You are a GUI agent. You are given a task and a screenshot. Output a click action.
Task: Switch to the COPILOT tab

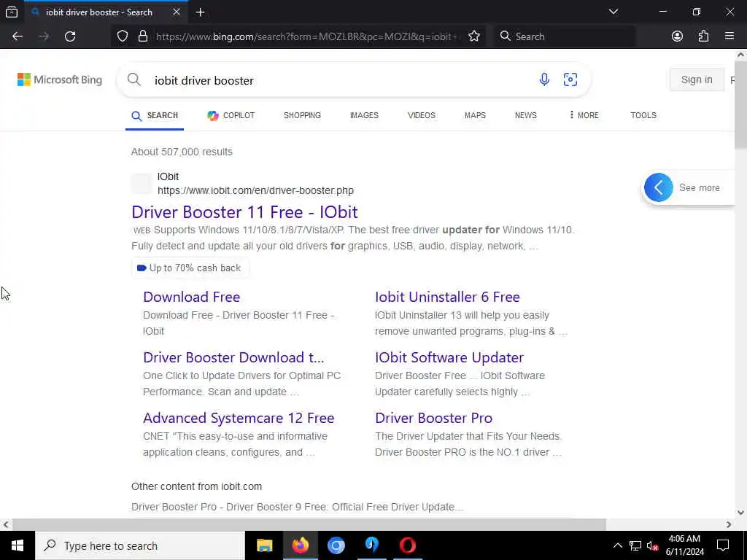coord(231,116)
